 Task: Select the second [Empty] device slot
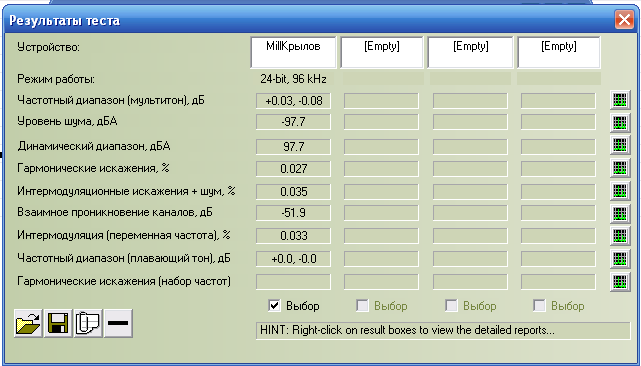pos(382,52)
